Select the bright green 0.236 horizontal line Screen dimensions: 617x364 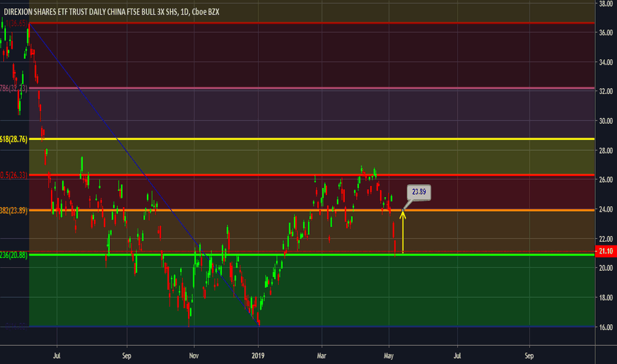coord(312,255)
